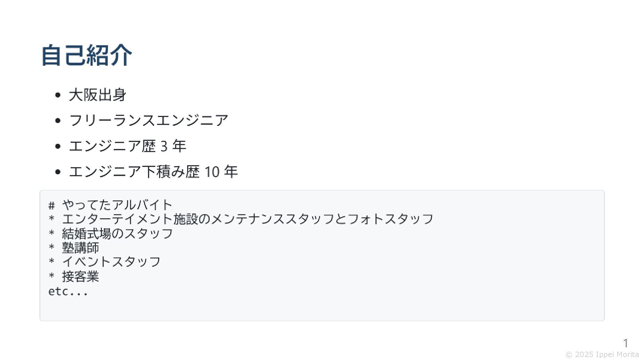Viewport: 644px width, 362px height.
Task: Select the 大阪出身 bullet text
Action: pyautogui.click(x=98, y=95)
